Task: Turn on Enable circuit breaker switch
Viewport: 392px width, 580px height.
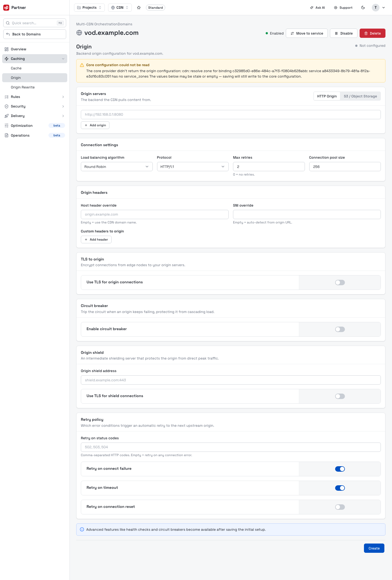Action: click(340, 329)
